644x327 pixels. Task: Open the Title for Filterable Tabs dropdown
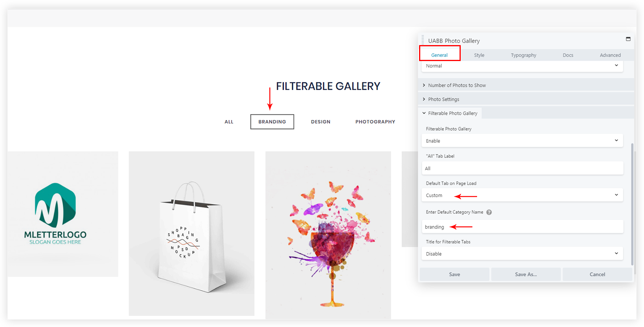point(522,254)
